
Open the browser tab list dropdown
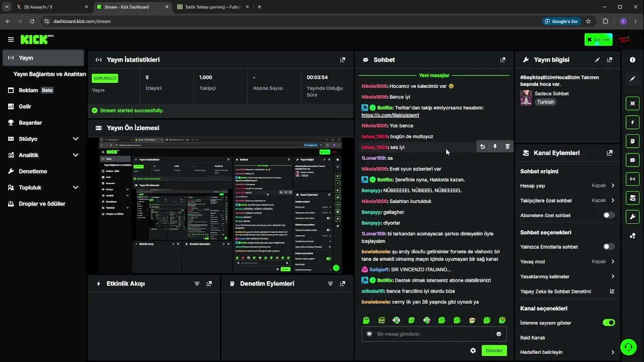(x=7, y=7)
